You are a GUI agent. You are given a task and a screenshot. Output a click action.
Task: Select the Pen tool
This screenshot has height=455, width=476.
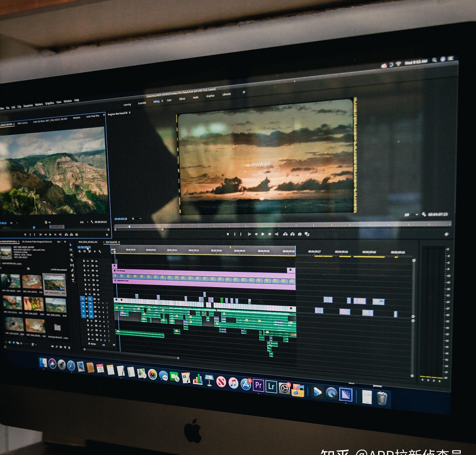(72, 270)
